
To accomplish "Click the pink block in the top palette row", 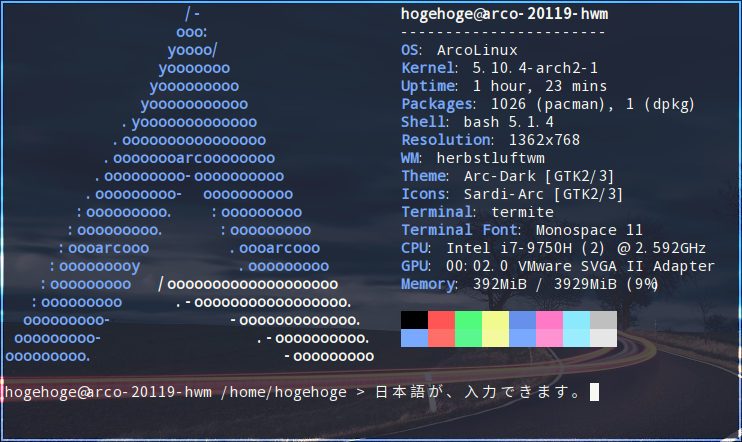I will click(x=549, y=320).
